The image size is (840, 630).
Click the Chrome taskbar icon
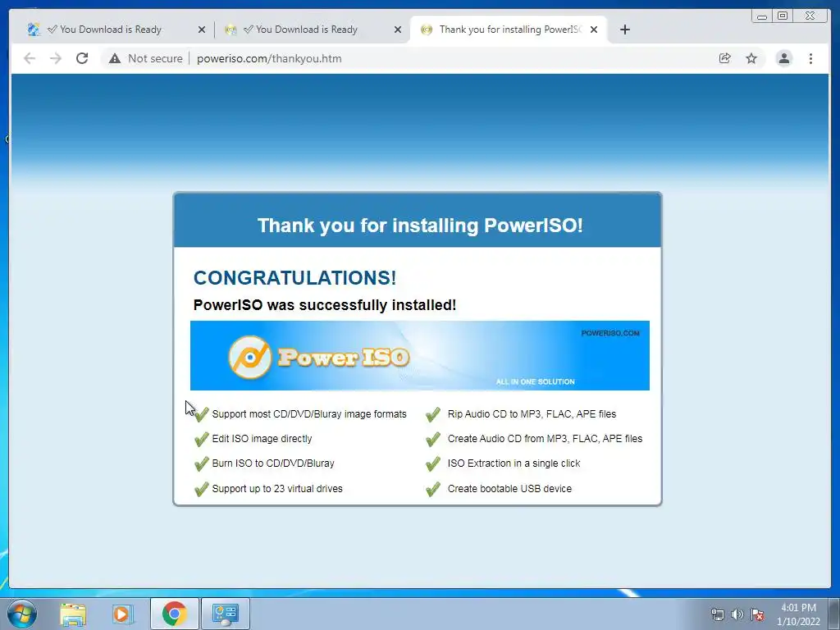(174, 614)
